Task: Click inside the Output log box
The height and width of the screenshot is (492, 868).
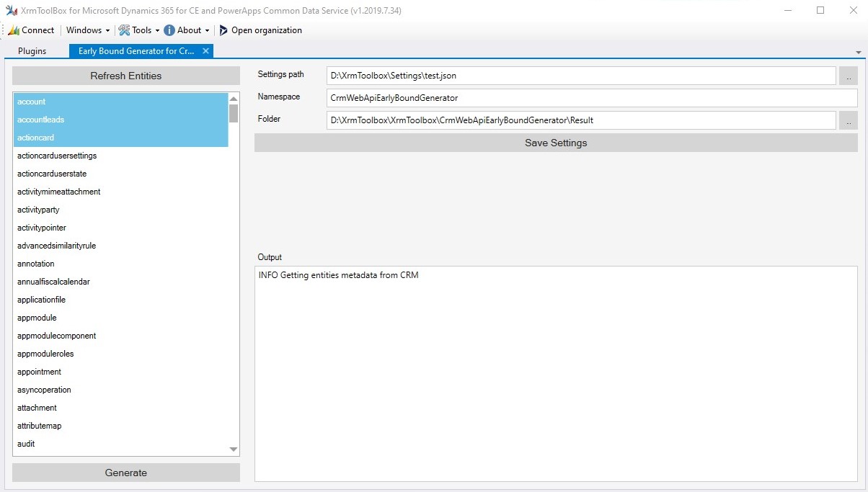Action: tap(556, 373)
